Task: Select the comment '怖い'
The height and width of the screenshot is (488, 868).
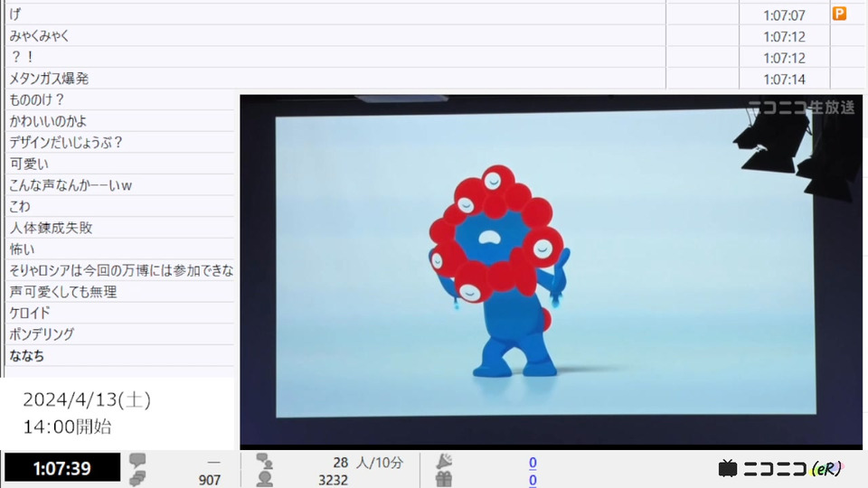Action: click(x=22, y=249)
